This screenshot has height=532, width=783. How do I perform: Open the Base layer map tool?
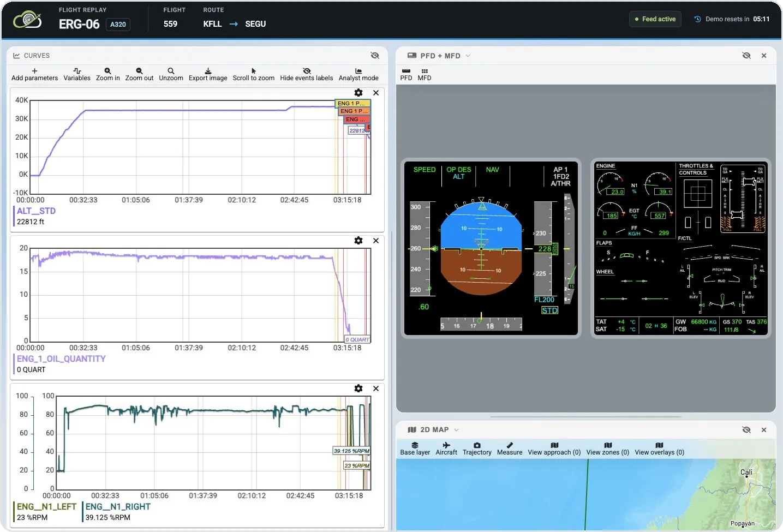click(415, 449)
